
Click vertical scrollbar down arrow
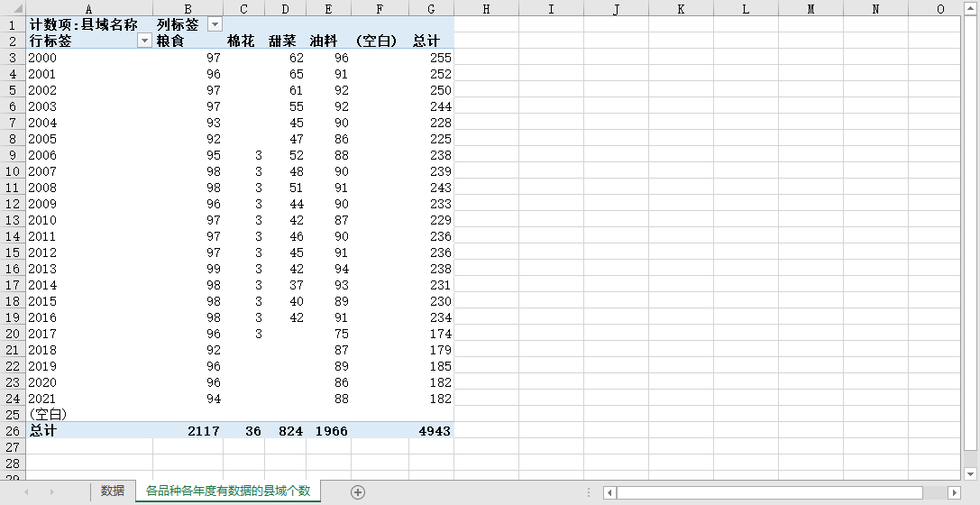pos(970,473)
